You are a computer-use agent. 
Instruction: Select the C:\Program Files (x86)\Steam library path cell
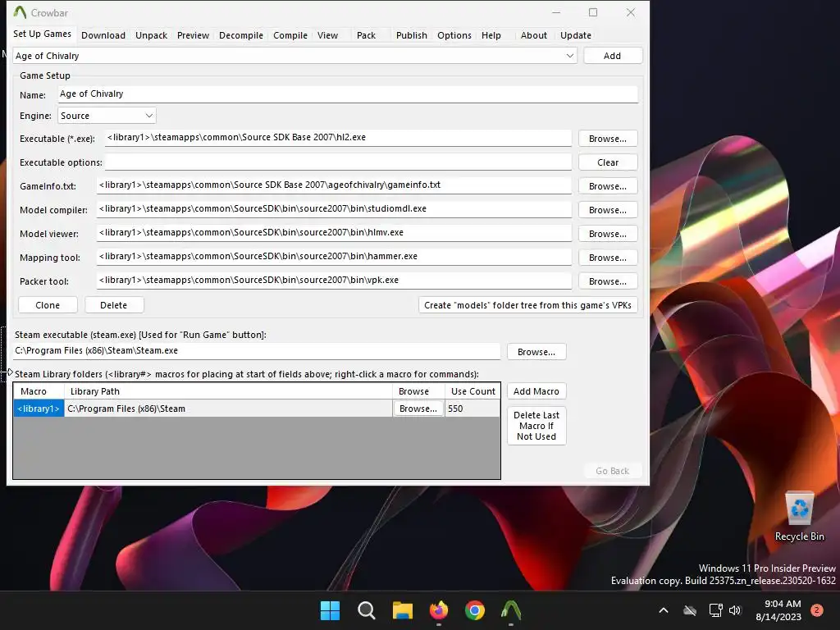click(x=228, y=409)
